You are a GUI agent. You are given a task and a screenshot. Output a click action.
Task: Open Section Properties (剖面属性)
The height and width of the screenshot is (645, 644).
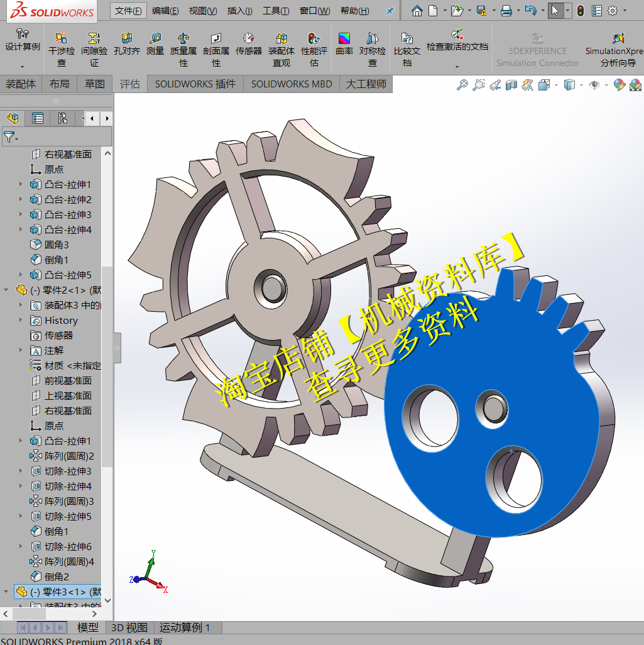coord(216,50)
